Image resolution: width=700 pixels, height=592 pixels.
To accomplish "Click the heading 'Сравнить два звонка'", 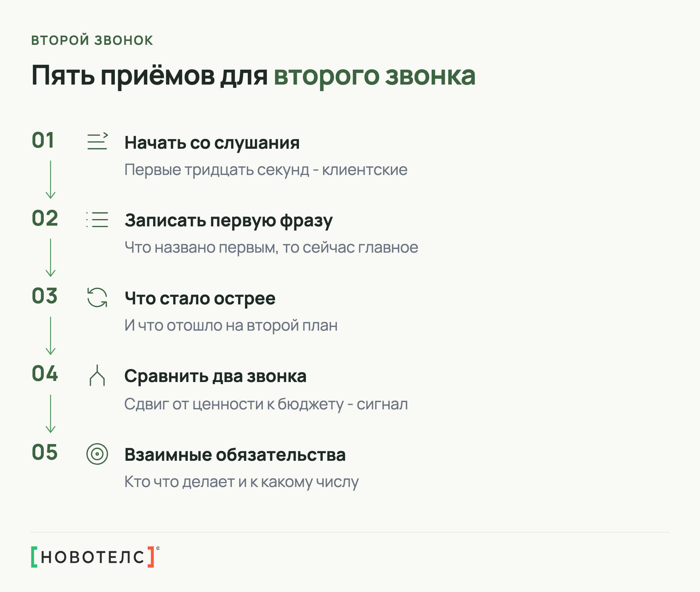I will tap(215, 376).
